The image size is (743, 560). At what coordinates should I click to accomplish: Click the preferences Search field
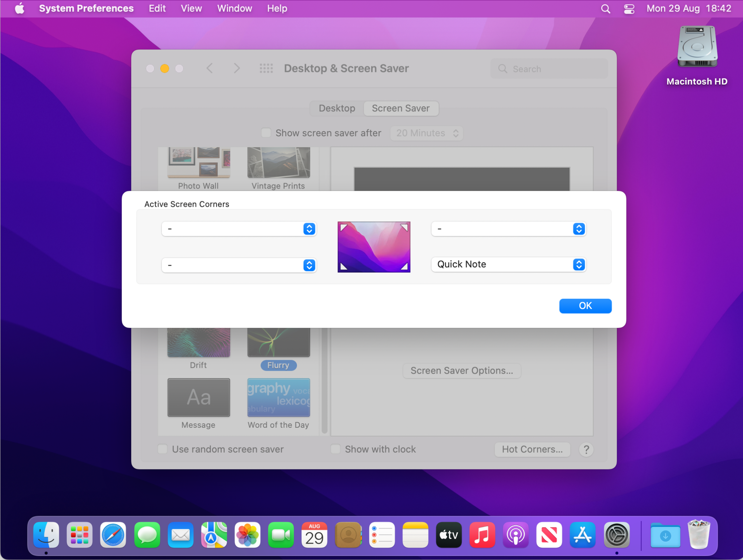(x=549, y=69)
